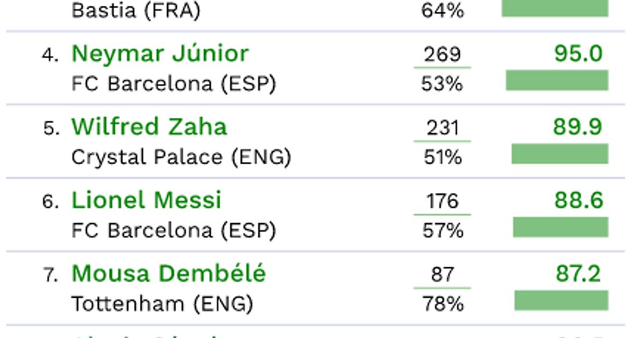
Task: Open Wilfred Zaha's player link
Action: tap(149, 127)
